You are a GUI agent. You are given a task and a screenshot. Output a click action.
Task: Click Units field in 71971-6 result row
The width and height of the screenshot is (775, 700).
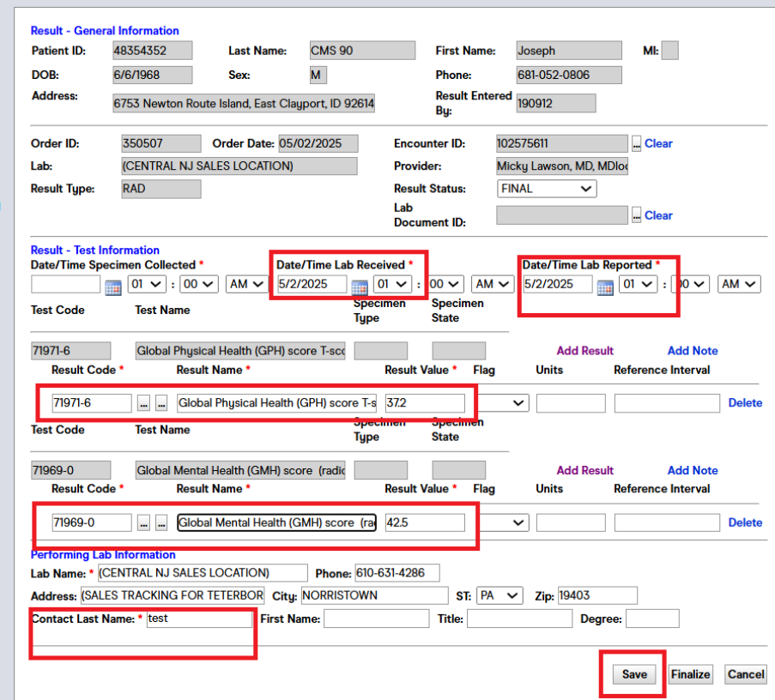tap(571, 403)
